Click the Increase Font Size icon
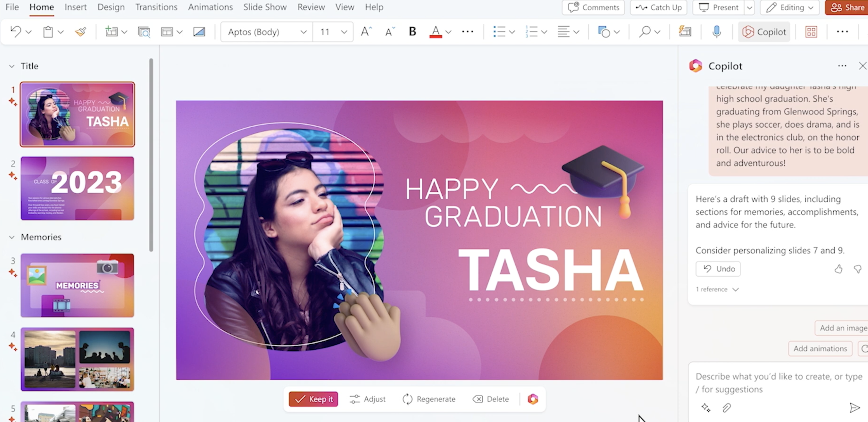The width and height of the screenshot is (868, 422). 366,32
